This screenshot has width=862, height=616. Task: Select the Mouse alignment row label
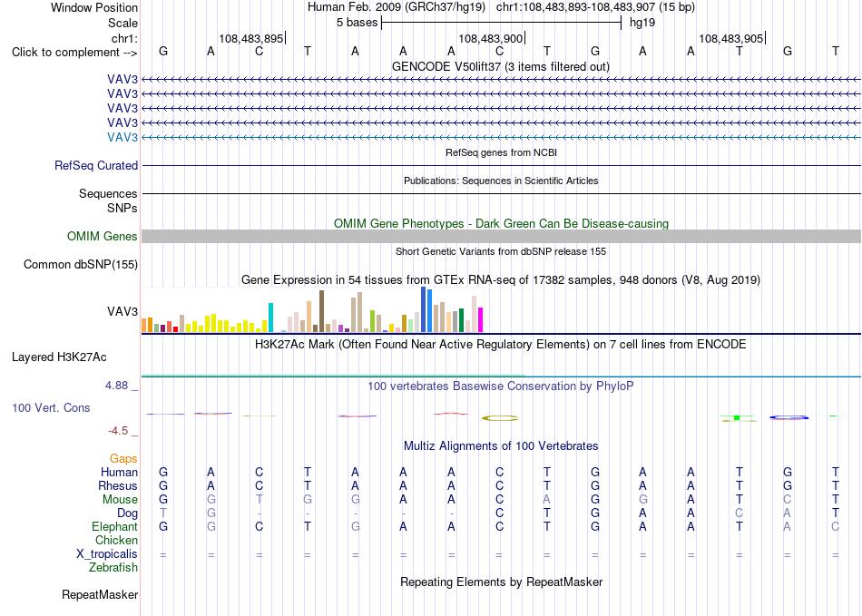point(120,500)
